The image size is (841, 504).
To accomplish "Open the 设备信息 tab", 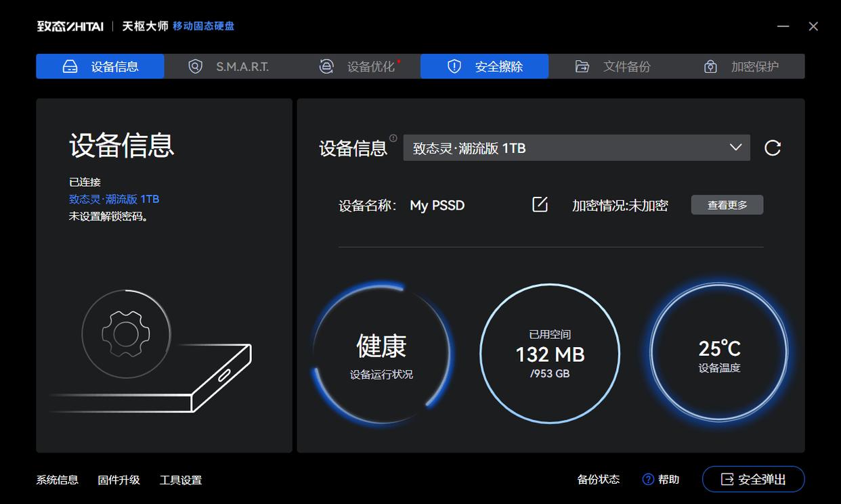I will 100,66.
